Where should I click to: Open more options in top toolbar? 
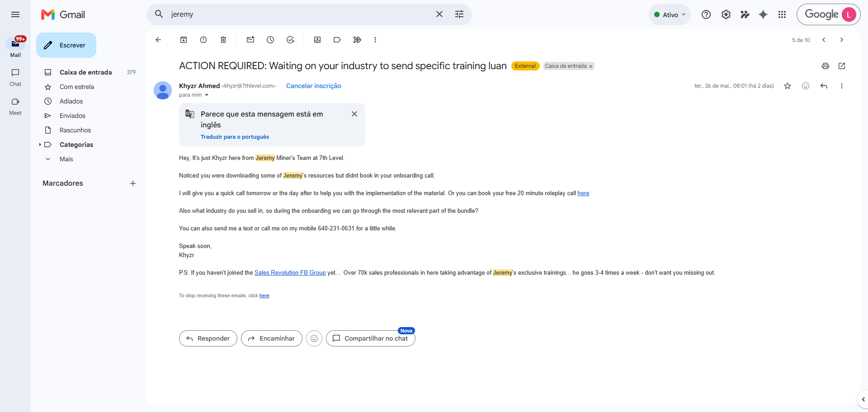pyautogui.click(x=375, y=40)
